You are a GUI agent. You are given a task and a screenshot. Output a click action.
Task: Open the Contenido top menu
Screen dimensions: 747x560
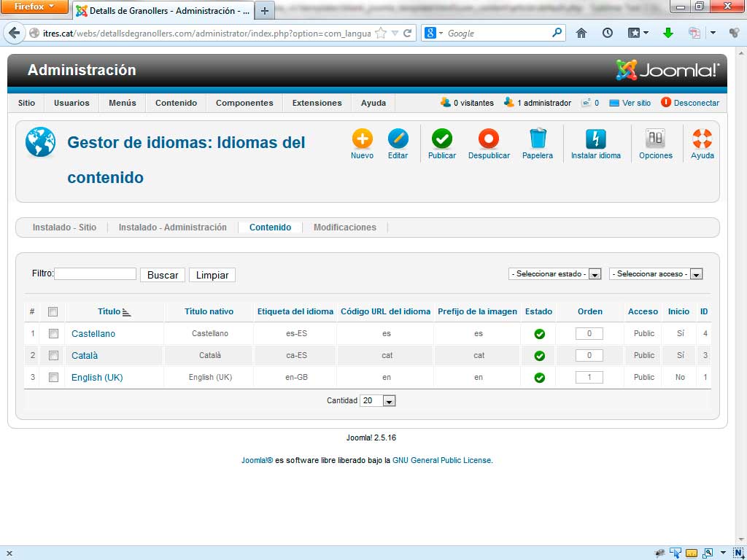click(177, 103)
